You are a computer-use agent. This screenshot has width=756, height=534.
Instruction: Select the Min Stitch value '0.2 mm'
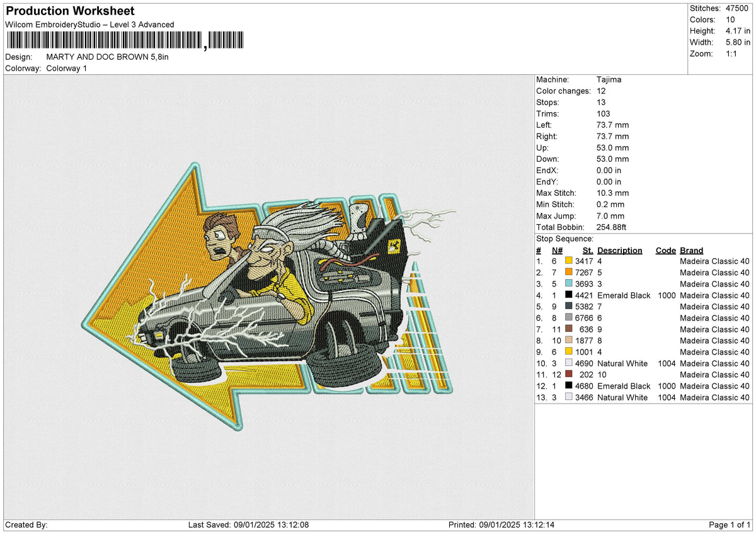pyautogui.click(x=610, y=204)
